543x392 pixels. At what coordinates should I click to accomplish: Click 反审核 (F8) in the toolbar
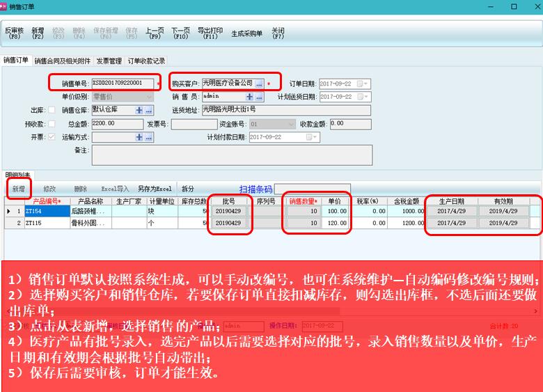tap(14, 34)
